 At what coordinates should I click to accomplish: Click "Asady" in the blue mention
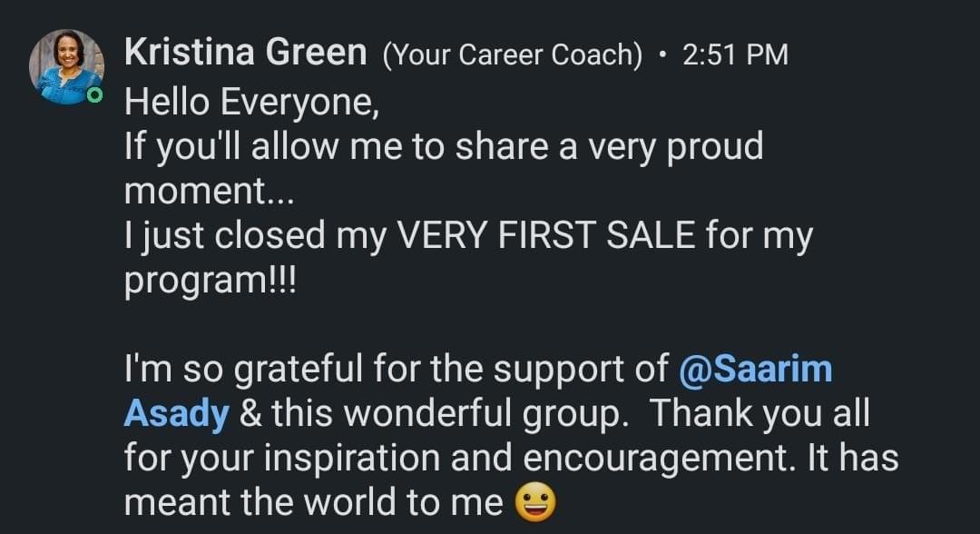pyautogui.click(x=176, y=413)
